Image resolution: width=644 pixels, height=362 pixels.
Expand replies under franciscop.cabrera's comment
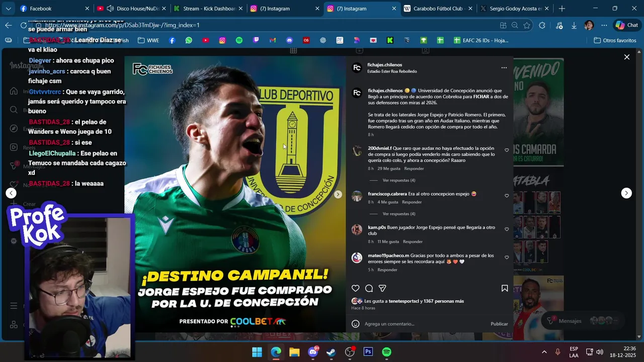[398, 214]
